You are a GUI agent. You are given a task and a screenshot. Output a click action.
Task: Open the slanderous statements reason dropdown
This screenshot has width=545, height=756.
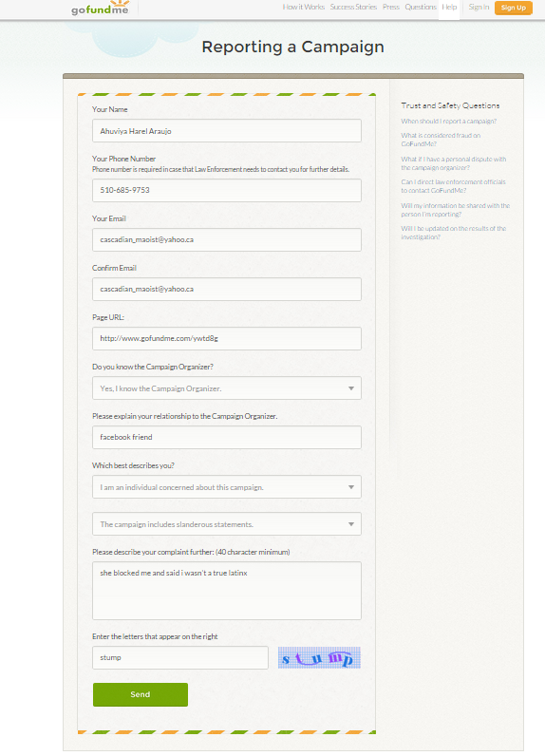tap(227, 524)
